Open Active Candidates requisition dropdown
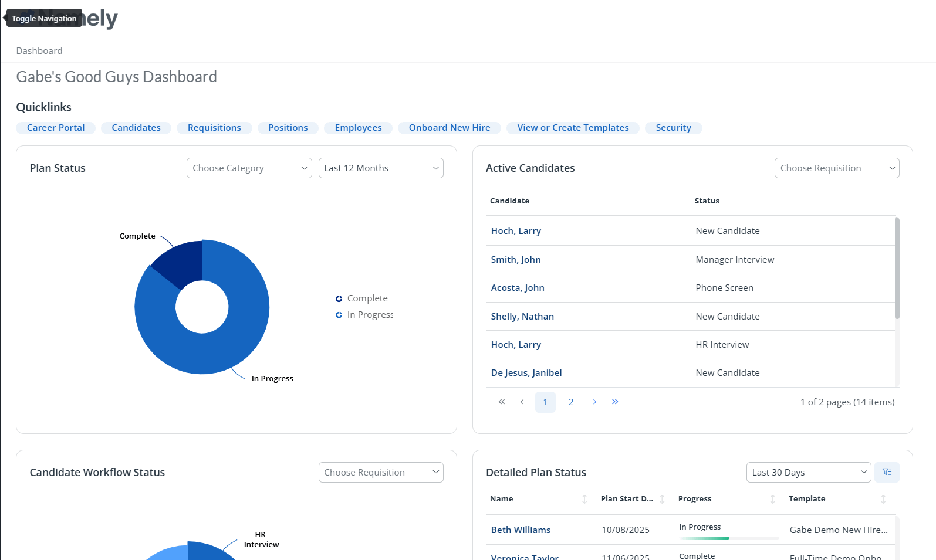This screenshot has height=560, width=936. [x=836, y=168]
